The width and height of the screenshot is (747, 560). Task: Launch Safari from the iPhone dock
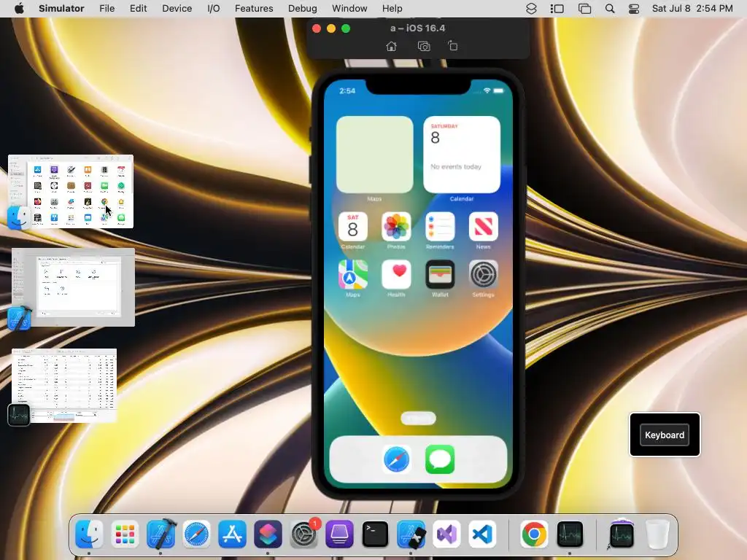click(396, 459)
